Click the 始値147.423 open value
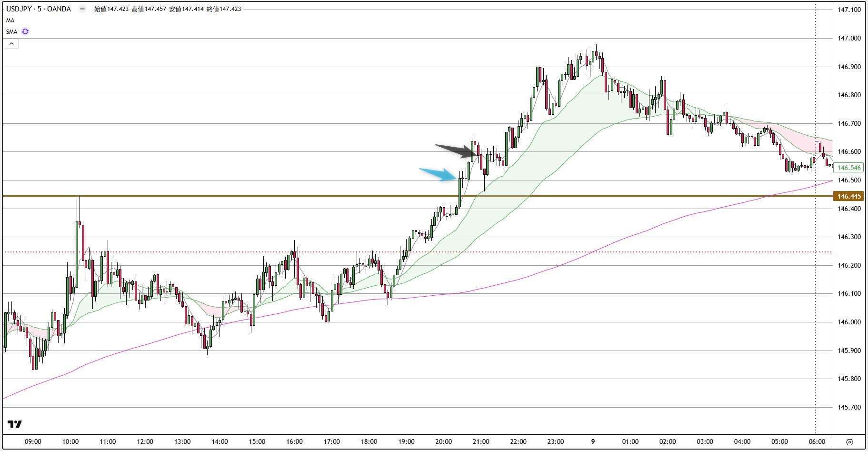868x451 pixels. 111,9
